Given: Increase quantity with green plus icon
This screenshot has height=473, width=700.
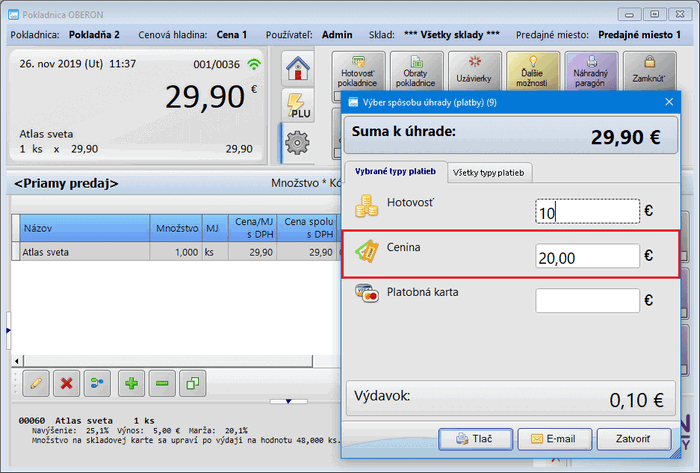Looking at the screenshot, I should tap(131, 382).
